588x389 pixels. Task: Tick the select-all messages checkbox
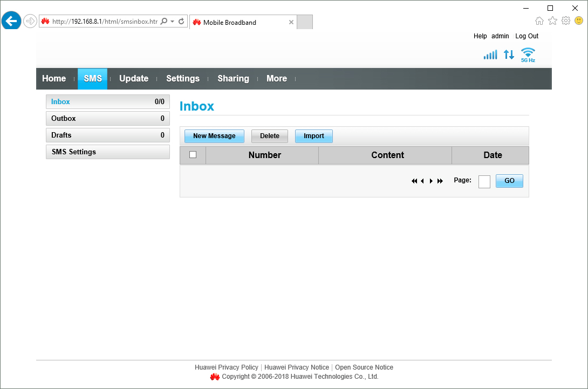tap(193, 155)
